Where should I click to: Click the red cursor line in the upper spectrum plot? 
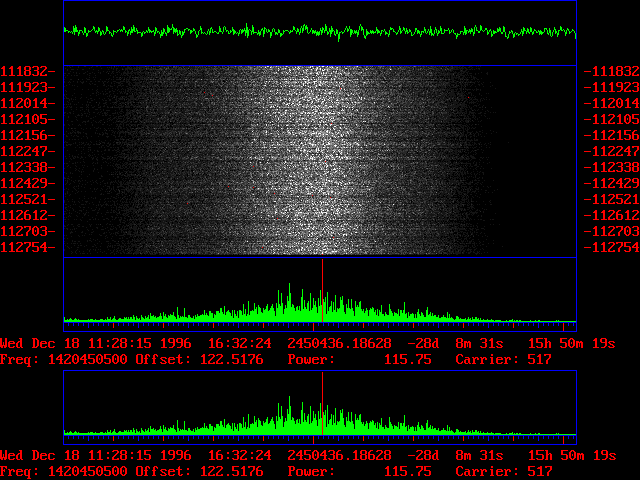[322, 291]
